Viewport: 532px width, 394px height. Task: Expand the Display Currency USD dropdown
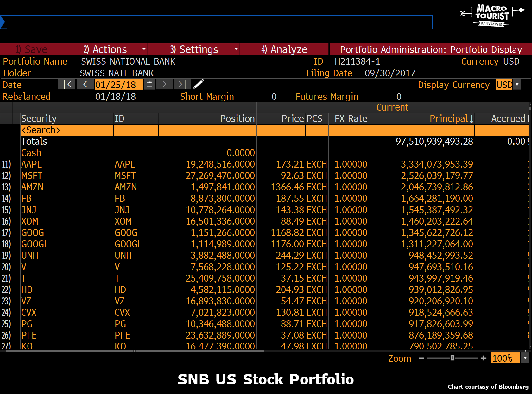click(517, 85)
